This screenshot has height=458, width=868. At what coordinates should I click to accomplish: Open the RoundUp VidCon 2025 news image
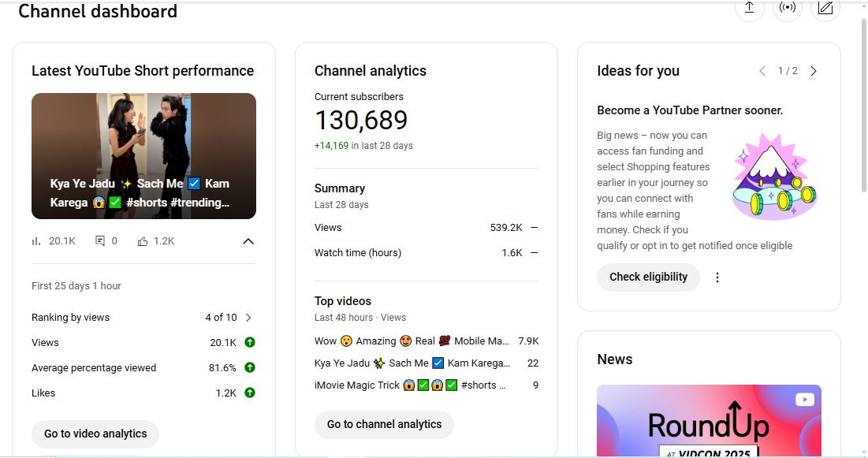pos(708,421)
